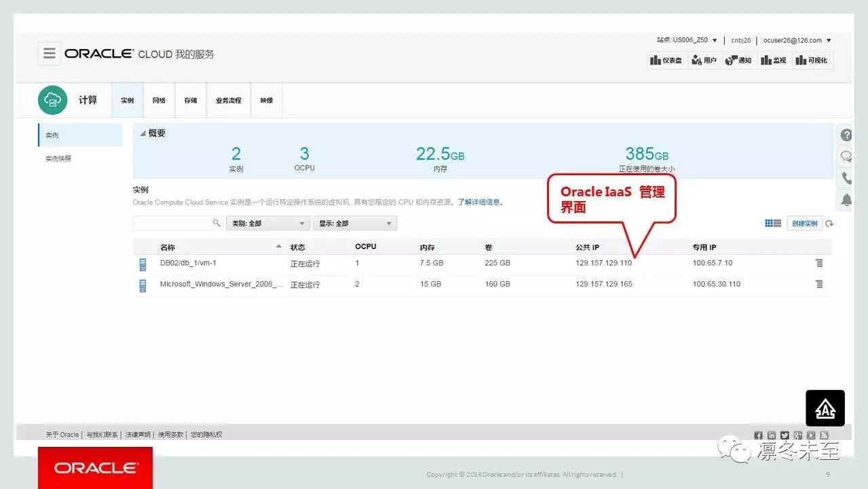The image size is (868, 489).
Task: Click the Microsoft_Windows_Server instance server icon
Action: point(143,285)
